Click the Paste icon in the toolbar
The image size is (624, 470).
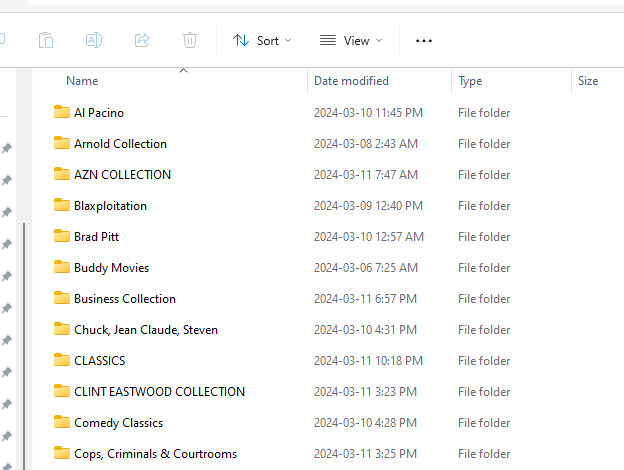(46, 40)
